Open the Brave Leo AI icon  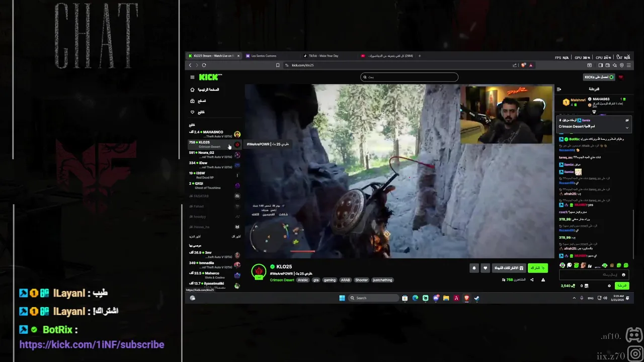pos(615,65)
